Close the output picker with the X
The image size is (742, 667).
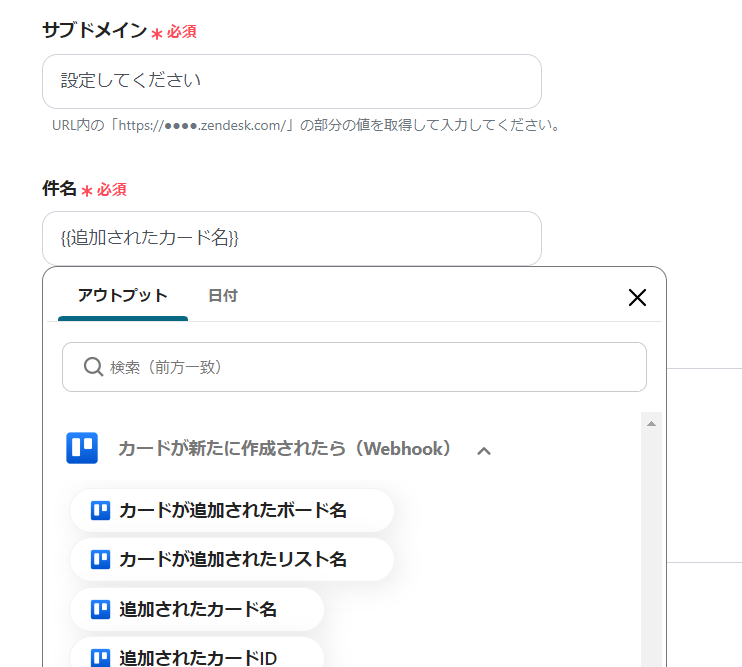(x=637, y=297)
